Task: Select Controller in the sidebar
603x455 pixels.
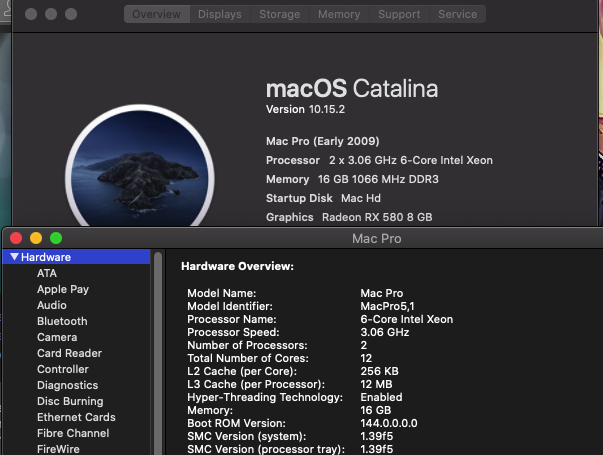Action: [63, 369]
